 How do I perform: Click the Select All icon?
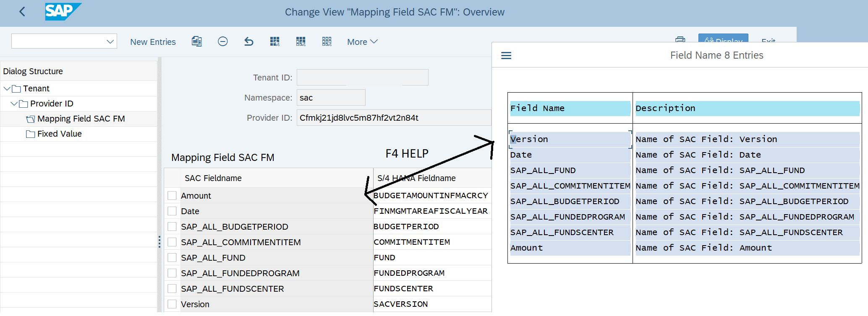tap(275, 41)
